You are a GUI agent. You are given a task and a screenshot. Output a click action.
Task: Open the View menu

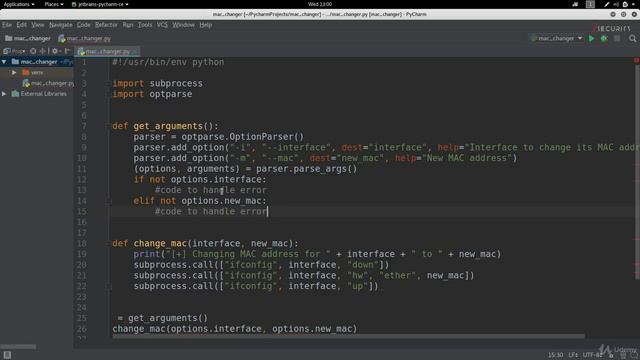pyautogui.click(x=38, y=25)
